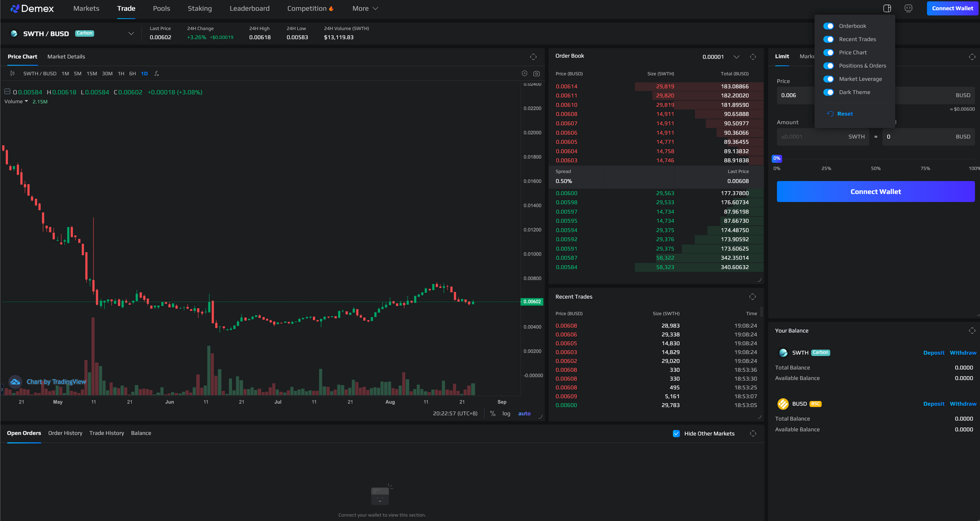Screen dimensions: 980x521
Task: Select the candlestick style icon on chart toolbar
Action: [12, 73]
